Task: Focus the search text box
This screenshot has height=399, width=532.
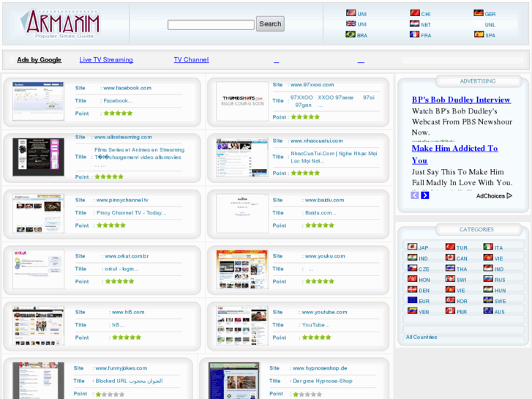Action: click(x=211, y=25)
